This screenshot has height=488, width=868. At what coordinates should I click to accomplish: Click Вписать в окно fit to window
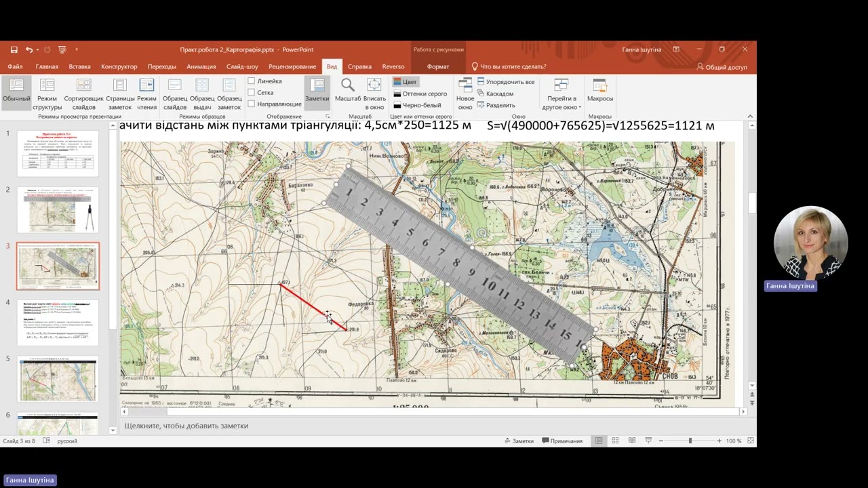point(374,94)
